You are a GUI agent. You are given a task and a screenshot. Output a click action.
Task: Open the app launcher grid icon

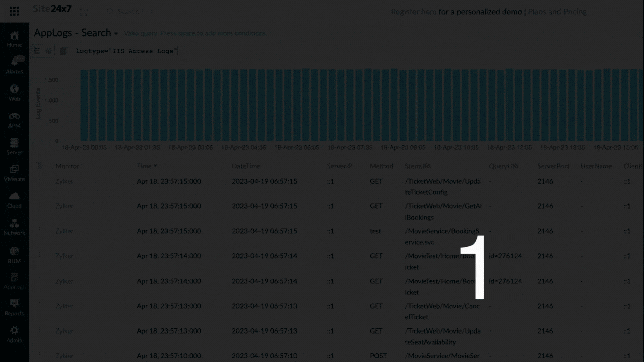pyautogui.click(x=14, y=11)
